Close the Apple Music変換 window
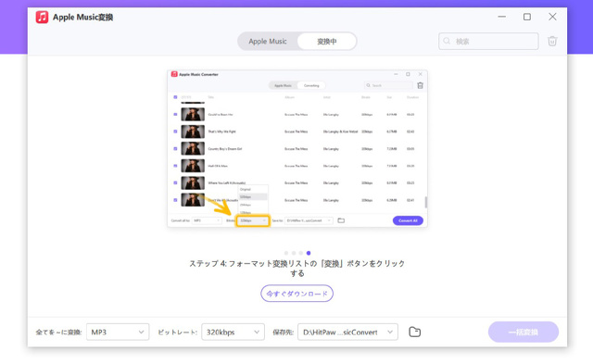Viewport: 593px width, 364px height. click(552, 17)
